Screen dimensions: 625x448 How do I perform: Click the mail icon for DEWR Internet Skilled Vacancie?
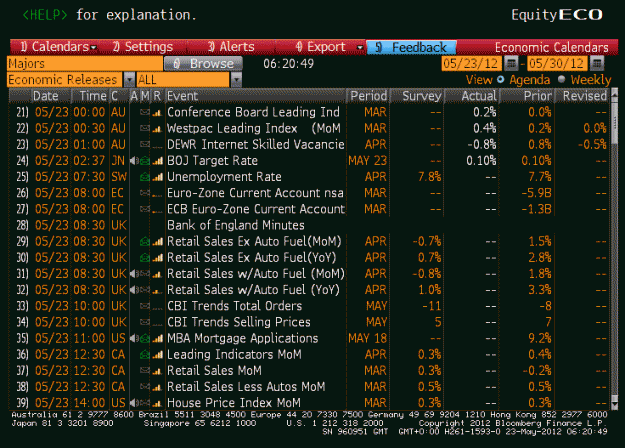coord(145,145)
